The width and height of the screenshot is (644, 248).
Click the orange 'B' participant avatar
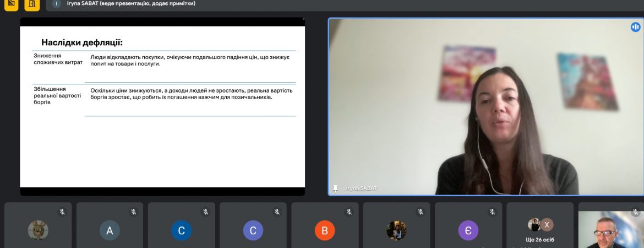coord(325,230)
